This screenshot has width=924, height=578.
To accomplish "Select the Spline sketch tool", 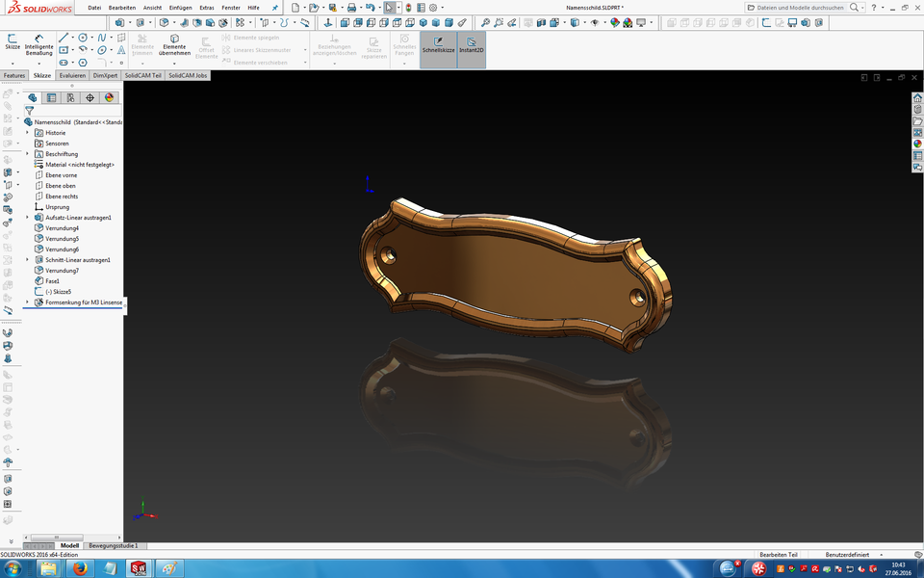I will pos(102,37).
